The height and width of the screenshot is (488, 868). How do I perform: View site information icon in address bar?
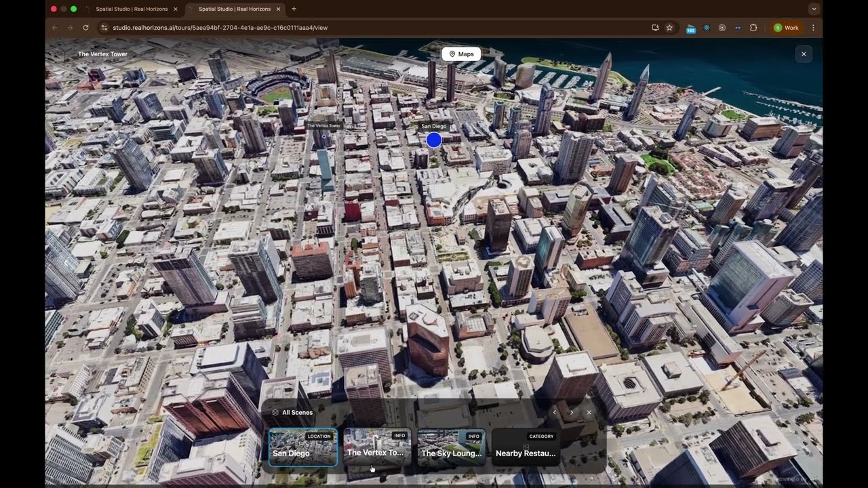(104, 28)
